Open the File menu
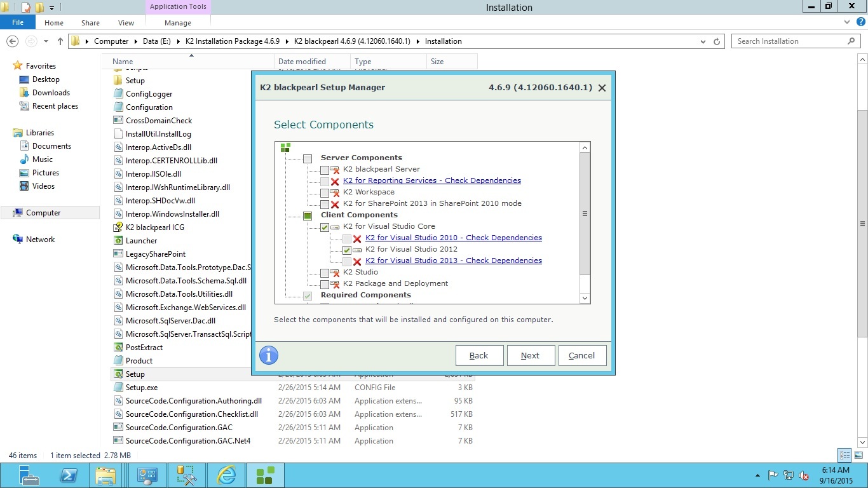Image resolution: width=868 pixels, height=488 pixels. (x=18, y=22)
